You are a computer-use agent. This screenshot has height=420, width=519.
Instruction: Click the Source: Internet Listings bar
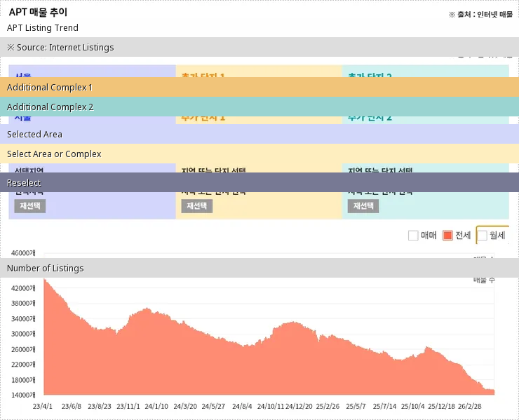[259, 47]
